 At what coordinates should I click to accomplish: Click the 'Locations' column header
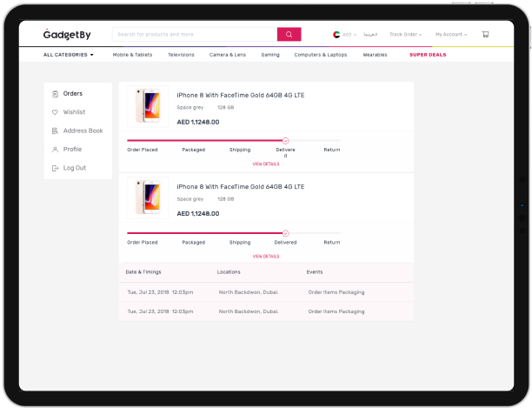[229, 272]
